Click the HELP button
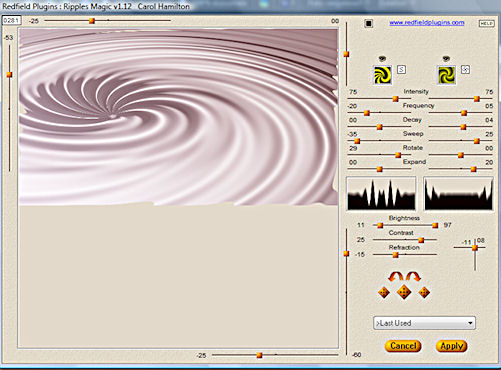501x370 pixels. pos(486,24)
